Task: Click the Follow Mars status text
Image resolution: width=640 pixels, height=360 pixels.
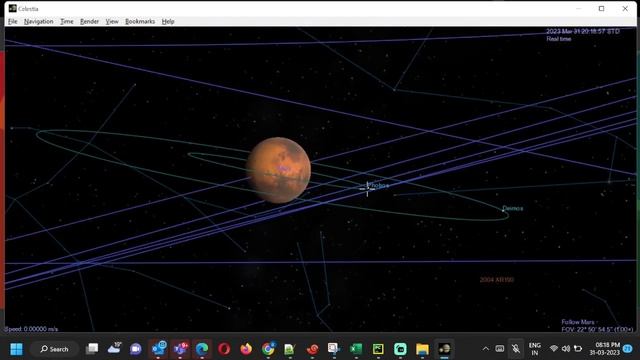Action: [578, 322]
